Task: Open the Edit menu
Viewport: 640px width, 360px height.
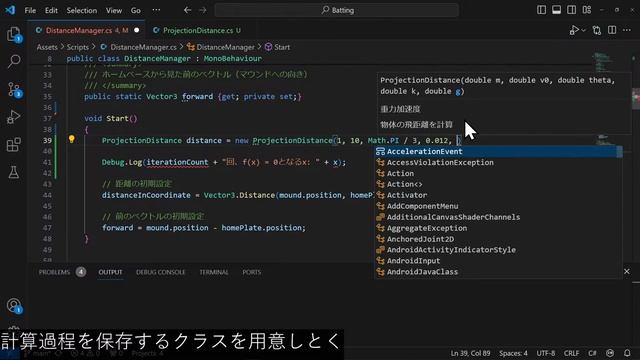Action: pyautogui.click(x=51, y=10)
